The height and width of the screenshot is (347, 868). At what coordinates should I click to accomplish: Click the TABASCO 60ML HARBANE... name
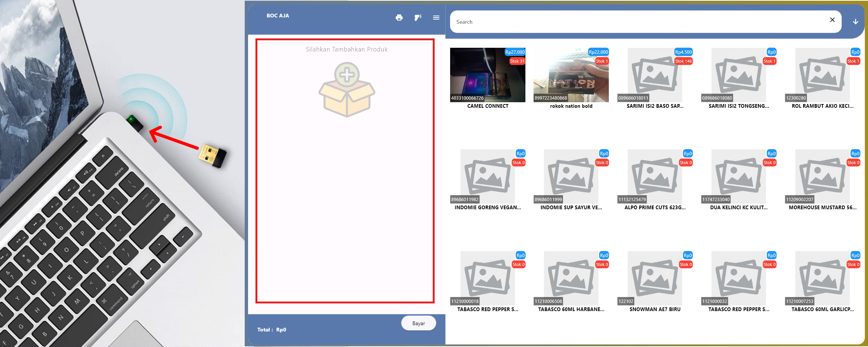tap(571, 309)
